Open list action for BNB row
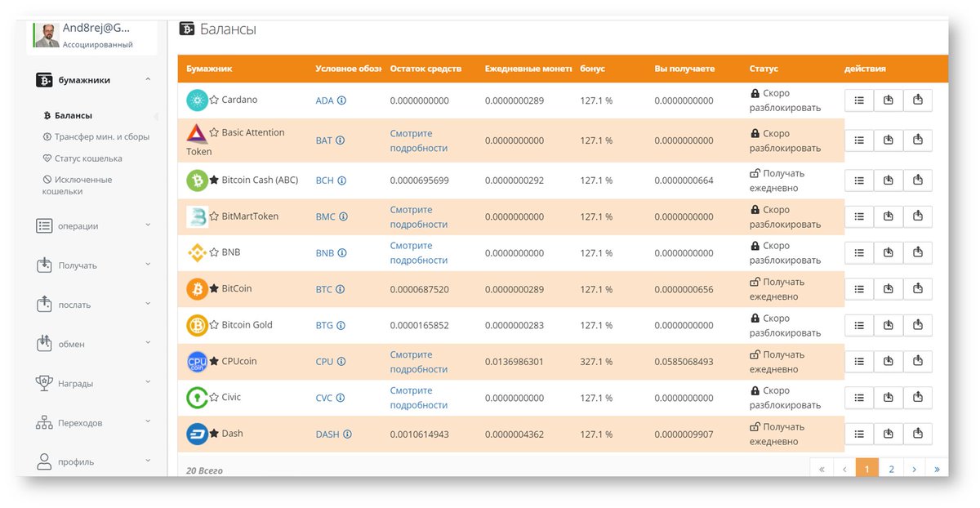The image size is (980, 508). tap(859, 253)
